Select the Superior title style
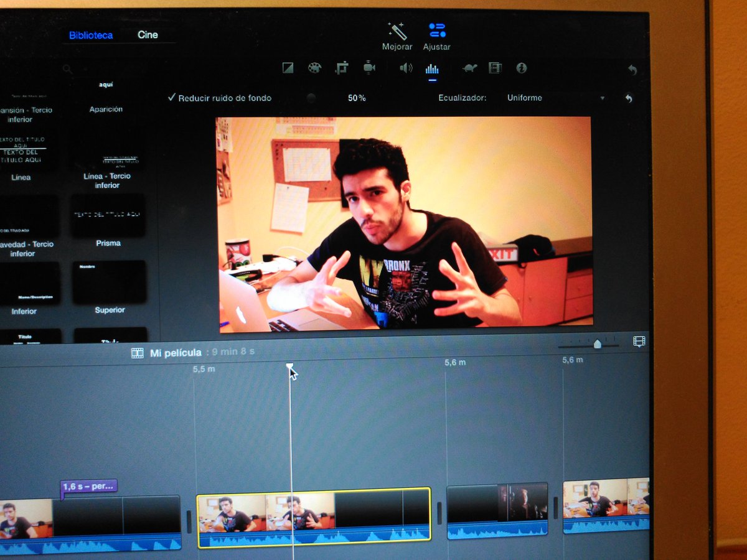This screenshot has height=560, width=747. (x=110, y=287)
